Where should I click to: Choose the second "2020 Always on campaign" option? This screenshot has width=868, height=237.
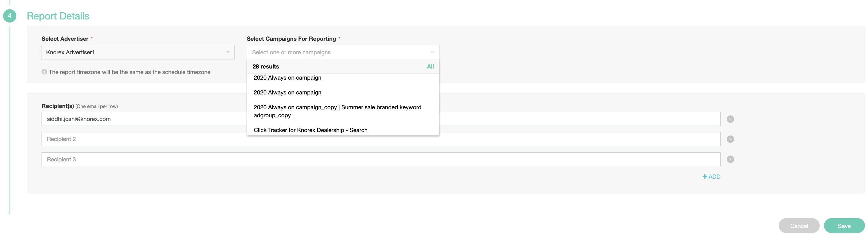[287, 93]
